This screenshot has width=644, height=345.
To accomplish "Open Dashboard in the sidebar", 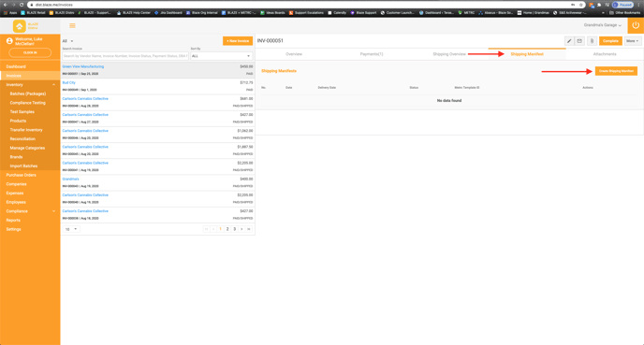I will point(16,66).
